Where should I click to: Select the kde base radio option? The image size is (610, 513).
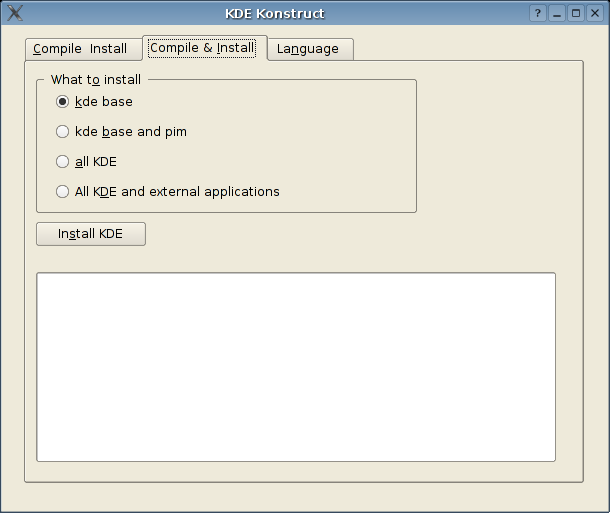tap(94, 102)
